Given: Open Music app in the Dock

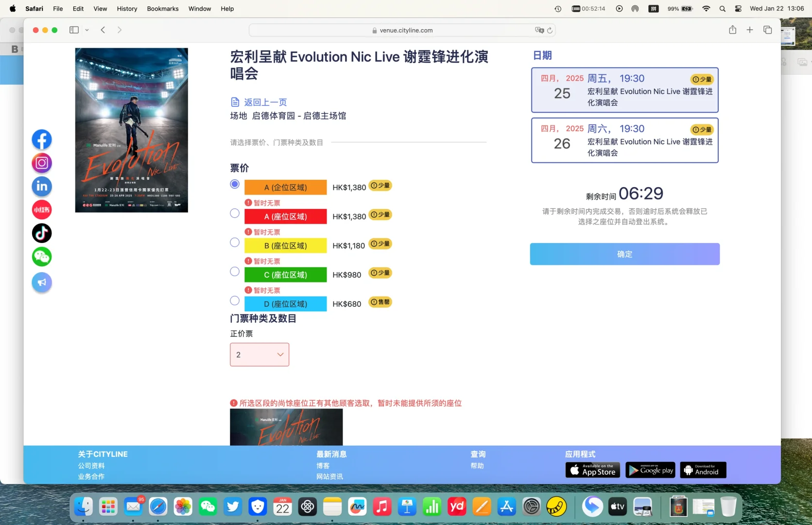Looking at the screenshot, I should (x=382, y=507).
